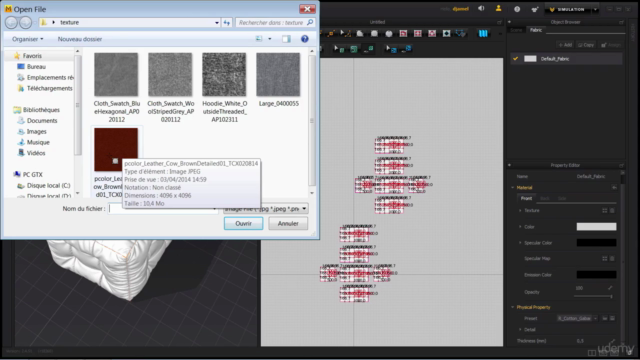Click the edit pencil next to Opacity value

610,288
